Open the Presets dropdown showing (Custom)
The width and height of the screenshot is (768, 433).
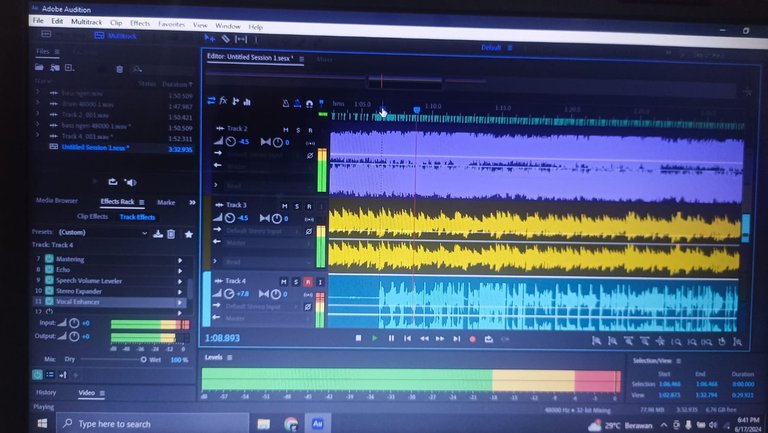pos(100,234)
